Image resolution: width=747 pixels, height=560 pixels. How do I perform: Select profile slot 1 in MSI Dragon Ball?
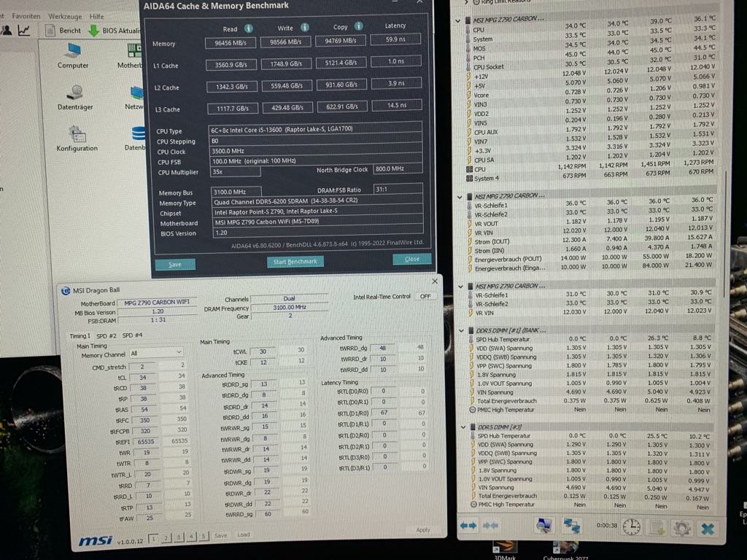coord(153,538)
